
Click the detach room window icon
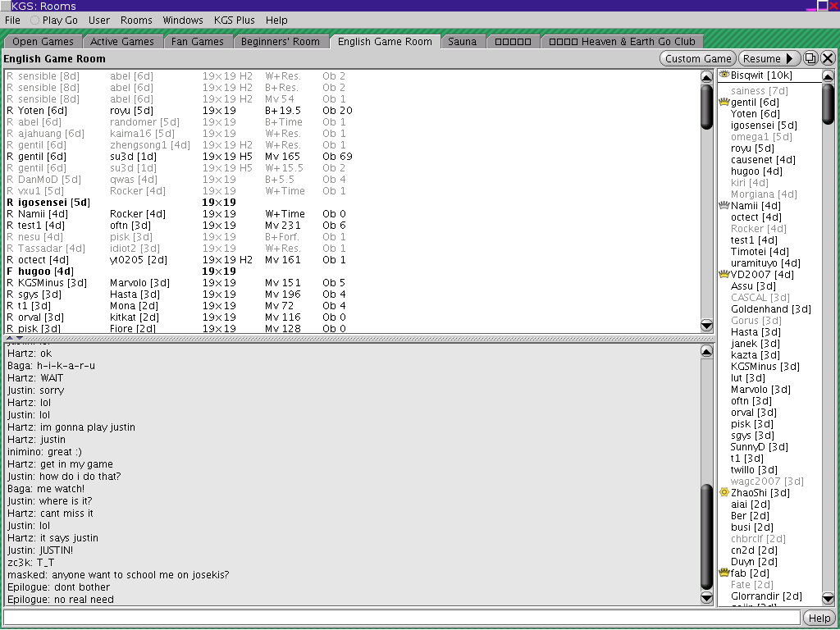point(810,58)
